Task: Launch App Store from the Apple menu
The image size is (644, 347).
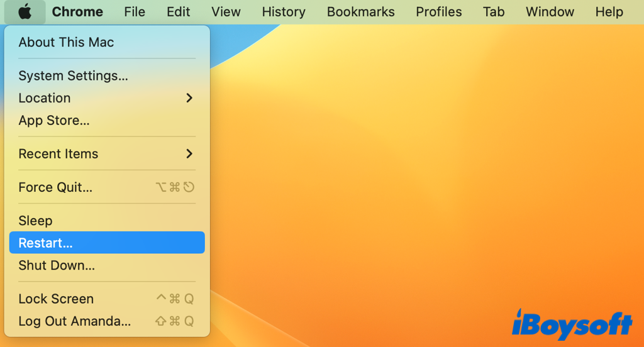Action: click(x=54, y=121)
